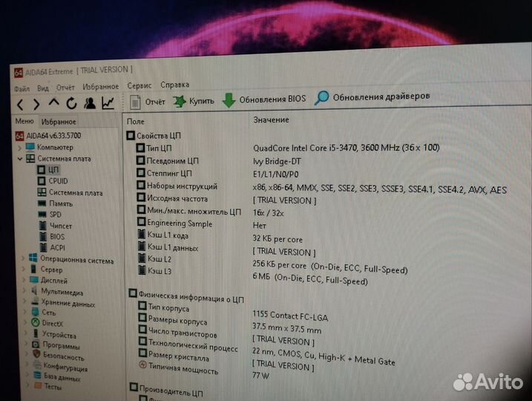Expand the Дисплей node

tap(24, 280)
